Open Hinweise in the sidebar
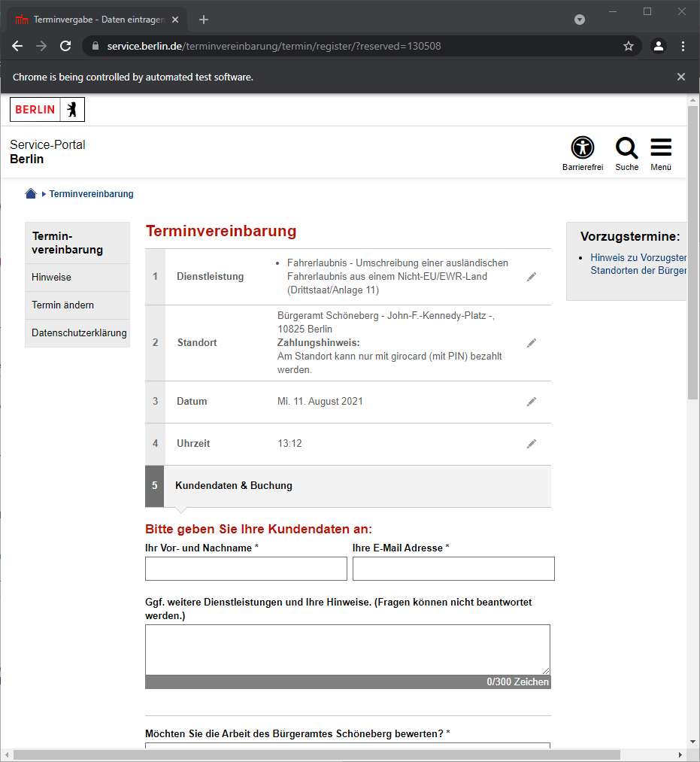The height and width of the screenshot is (762, 700). pyautogui.click(x=77, y=278)
